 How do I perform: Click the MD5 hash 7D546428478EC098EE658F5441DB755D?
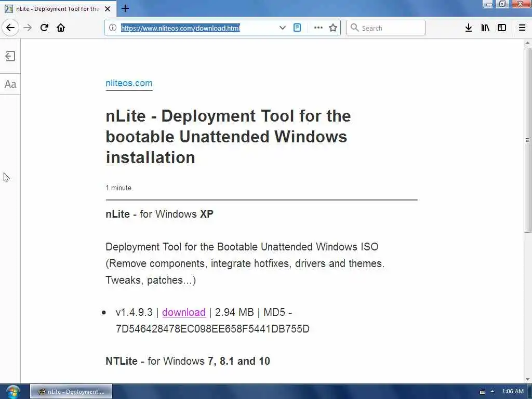point(212,329)
